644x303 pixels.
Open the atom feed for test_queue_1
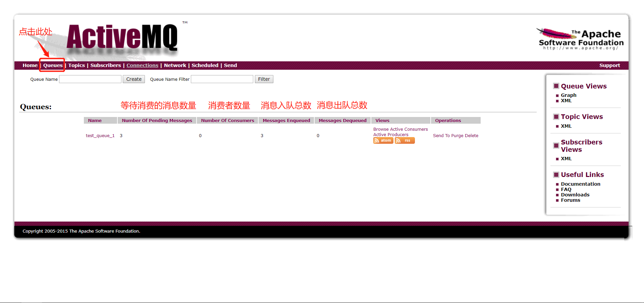[x=383, y=140]
